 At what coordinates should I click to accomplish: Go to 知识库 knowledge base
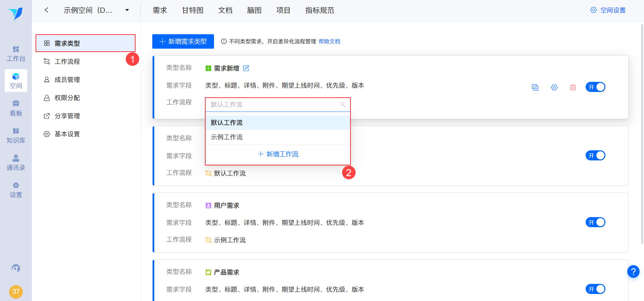click(16, 136)
